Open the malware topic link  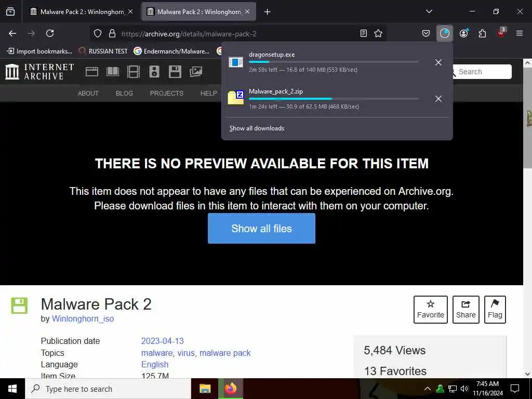pyautogui.click(x=157, y=353)
